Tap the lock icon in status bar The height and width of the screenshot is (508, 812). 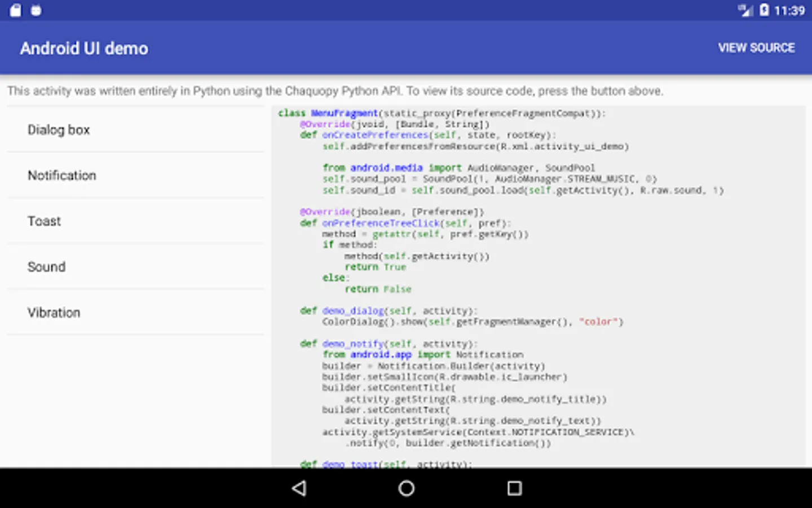[16, 10]
